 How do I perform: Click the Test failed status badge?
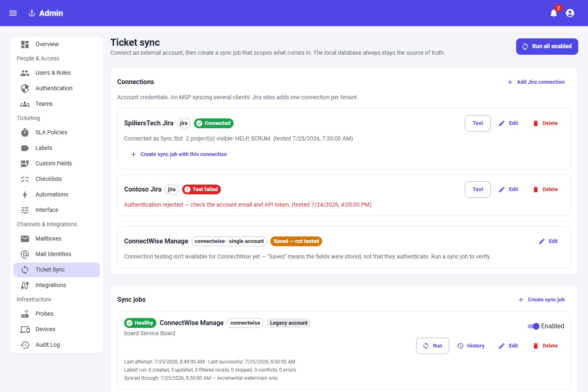(x=201, y=189)
